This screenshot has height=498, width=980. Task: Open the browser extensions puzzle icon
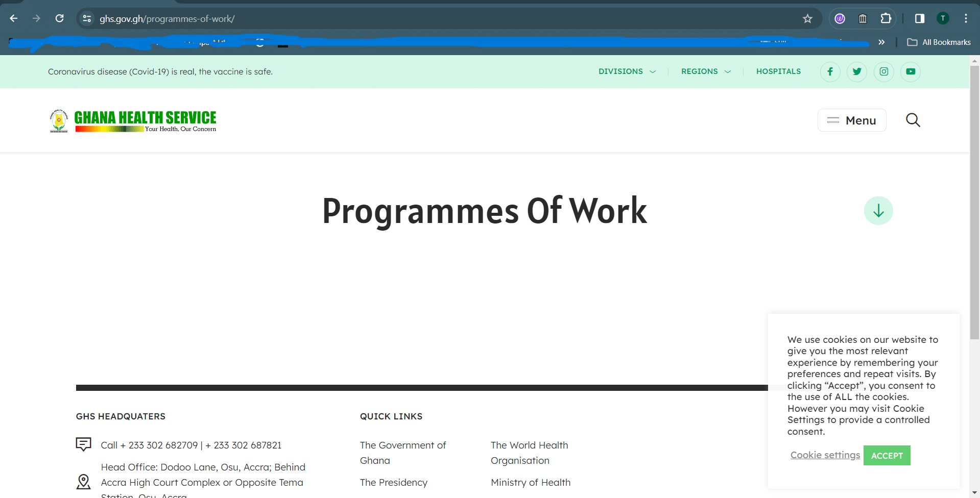[886, 19]
